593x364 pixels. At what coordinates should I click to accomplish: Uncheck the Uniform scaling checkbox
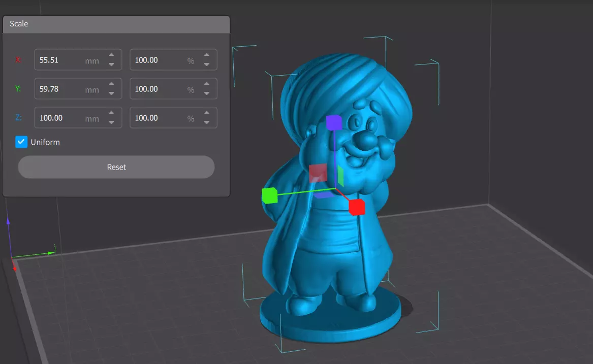(x=21, y=142)
